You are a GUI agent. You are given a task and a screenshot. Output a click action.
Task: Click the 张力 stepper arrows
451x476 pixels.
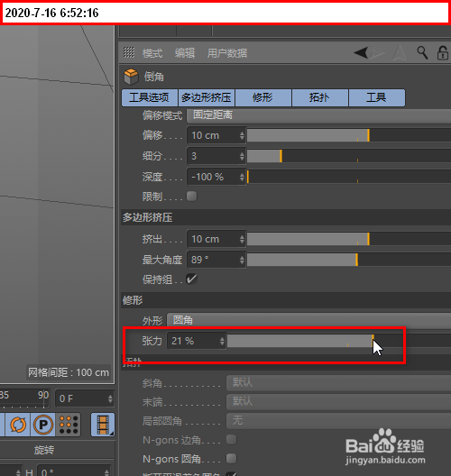tap(222, 341)
